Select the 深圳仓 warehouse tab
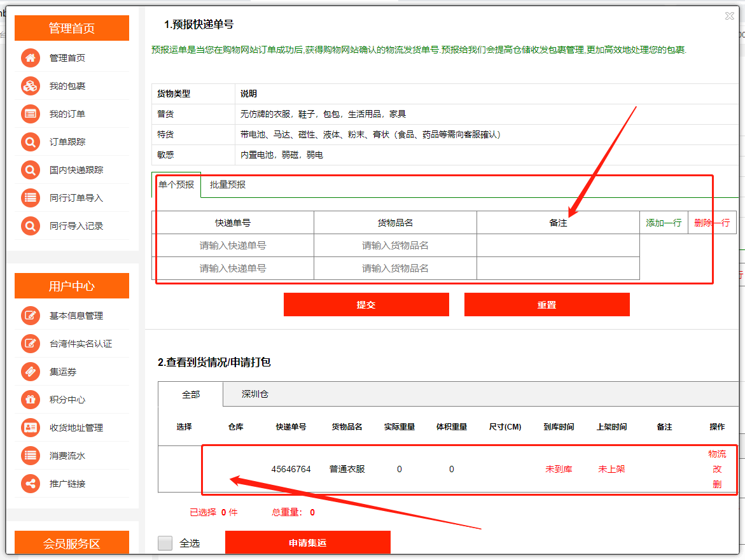745x560 pixels. click(x=254, y=395)
